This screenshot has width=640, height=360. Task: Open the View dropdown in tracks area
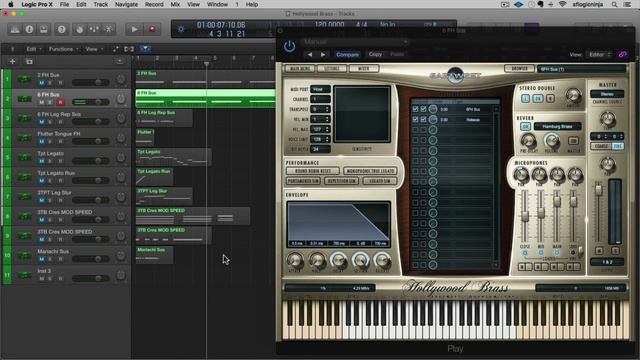[94, 49]
